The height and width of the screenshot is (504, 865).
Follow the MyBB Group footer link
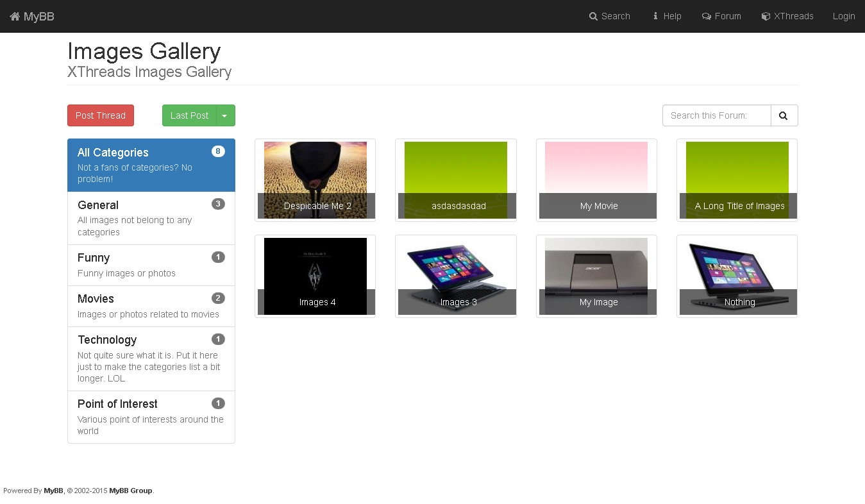[x=131, y=491]
